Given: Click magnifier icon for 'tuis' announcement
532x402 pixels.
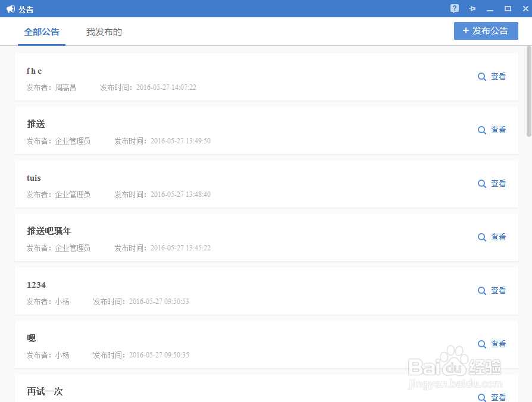Looking at the screenshot, I should tap(482, 184).
